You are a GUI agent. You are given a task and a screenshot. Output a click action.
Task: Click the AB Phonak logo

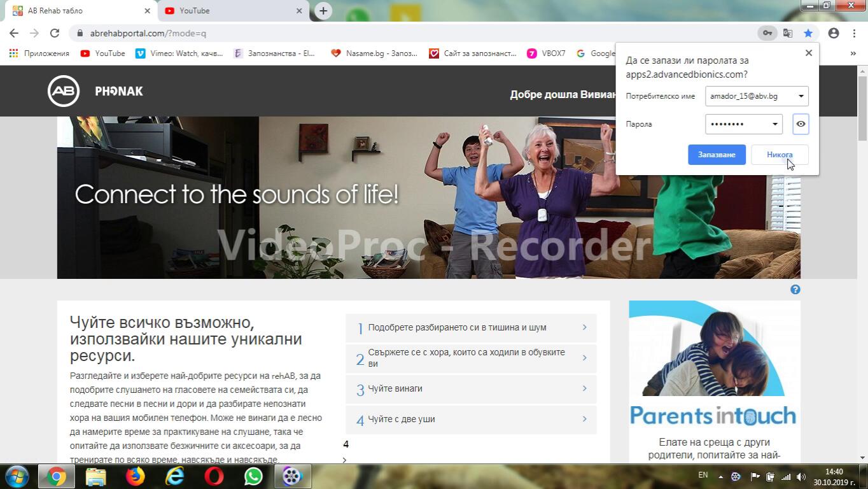(95, 91)
